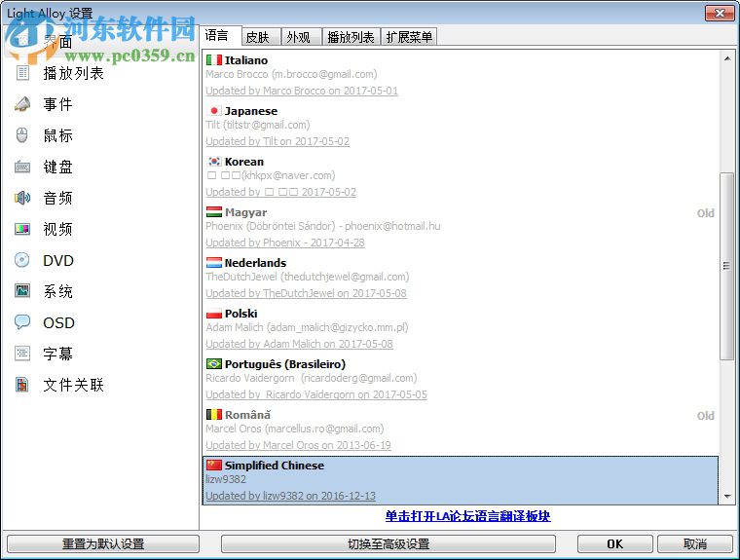Open audio speaker icon settings
The image size is (740, 560).
[22, 198]
